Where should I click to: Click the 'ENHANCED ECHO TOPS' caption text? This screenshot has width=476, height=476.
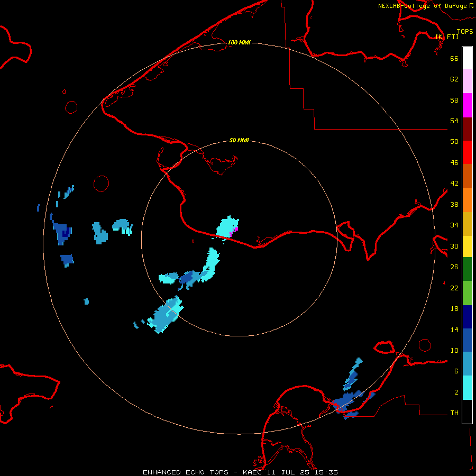(186, 472)
